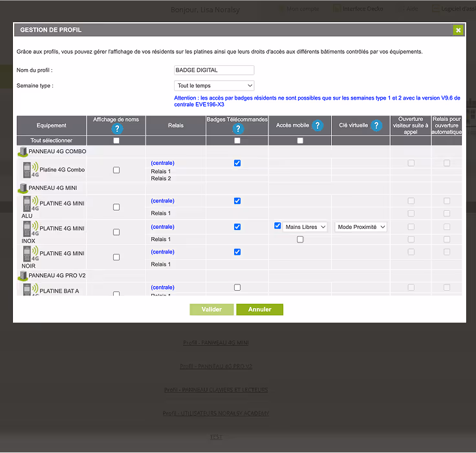The width and height of the screenshot is (476, 453).
Task: Click the PANNEAU 4G PRO V2 building icon
Action: (23, 276)
